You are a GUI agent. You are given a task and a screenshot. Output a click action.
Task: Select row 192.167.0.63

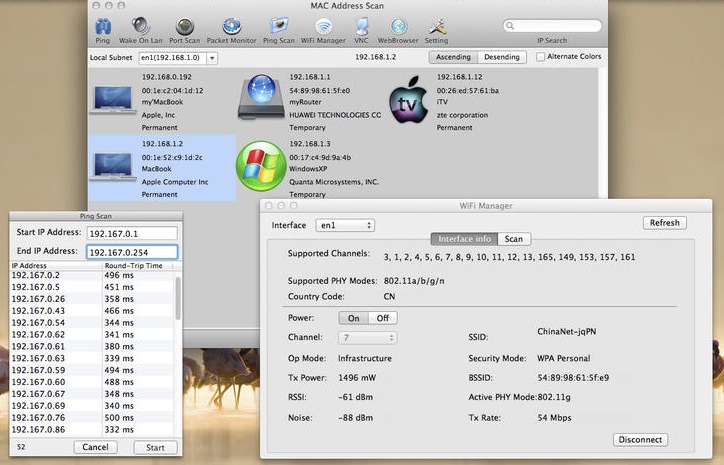pos(92,358)
